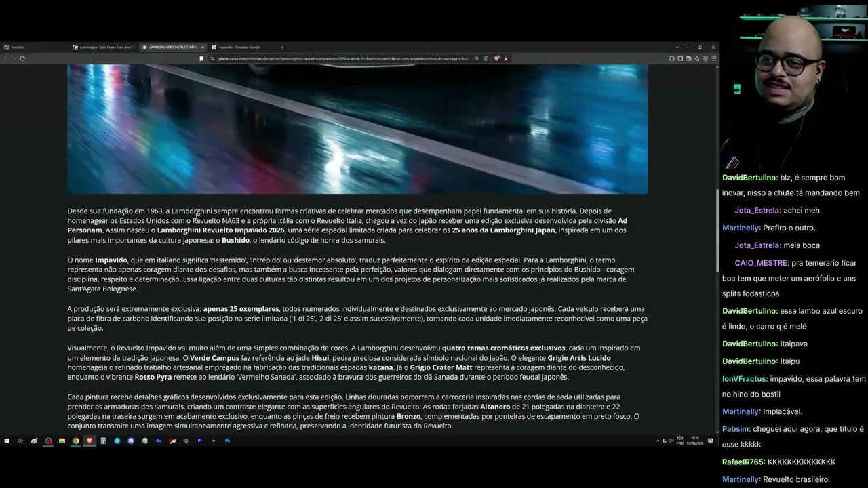Screen dimensions: 868x488
Task: Go back to the previous page
Action: [x=5, y=58]
